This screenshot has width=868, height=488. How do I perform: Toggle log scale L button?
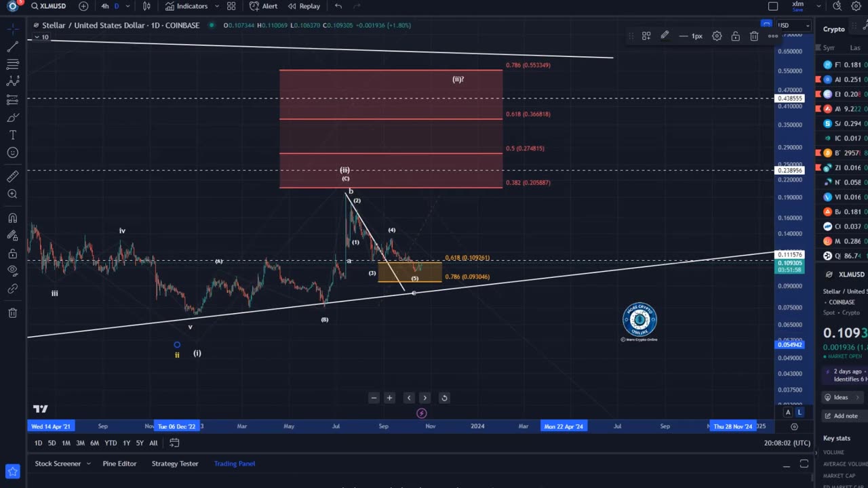(800, 412)
